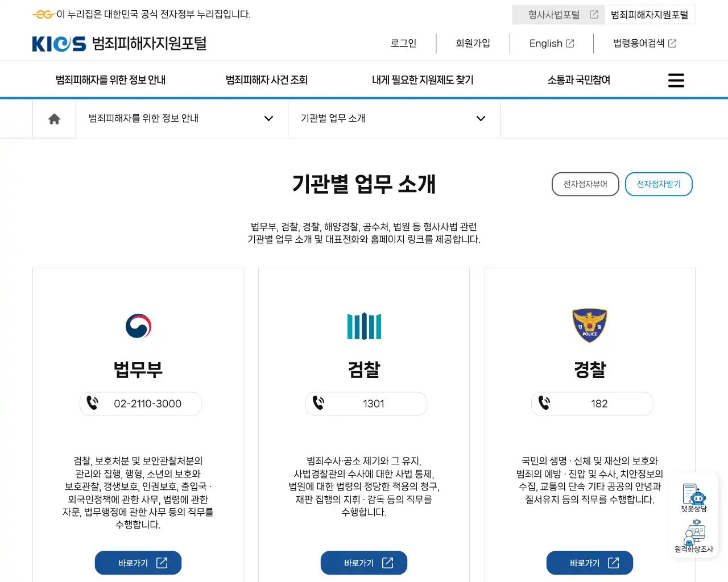Click the phone icon beside 02-2110-3000
The height and width of the screenshot is (582, 728).
pyautogui.click(x=93, y=404)
